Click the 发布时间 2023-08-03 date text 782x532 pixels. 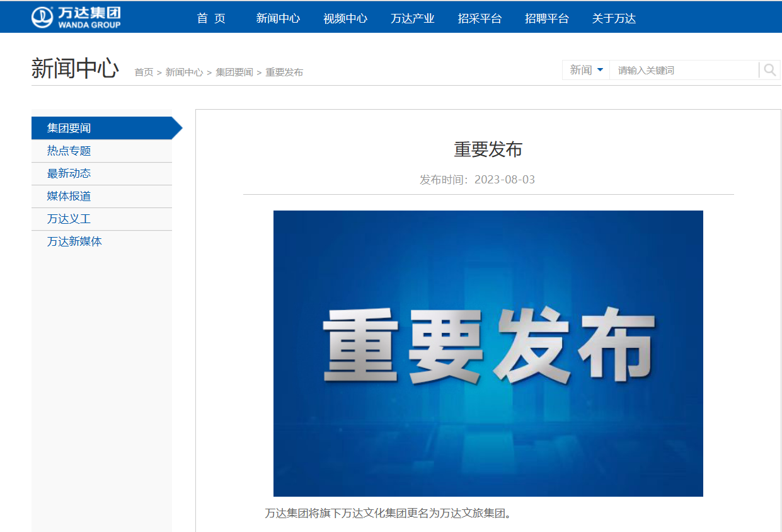pos(477,180)
